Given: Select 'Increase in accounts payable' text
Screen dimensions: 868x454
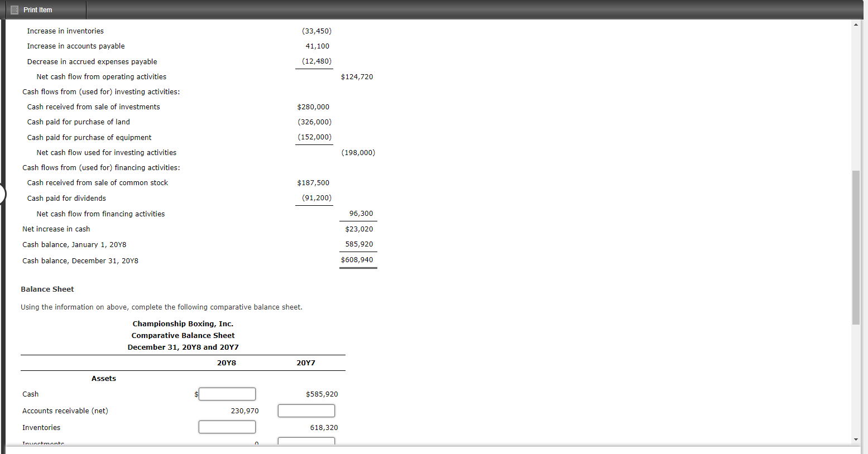Looking at the screenshot, I should click(76, 46).
